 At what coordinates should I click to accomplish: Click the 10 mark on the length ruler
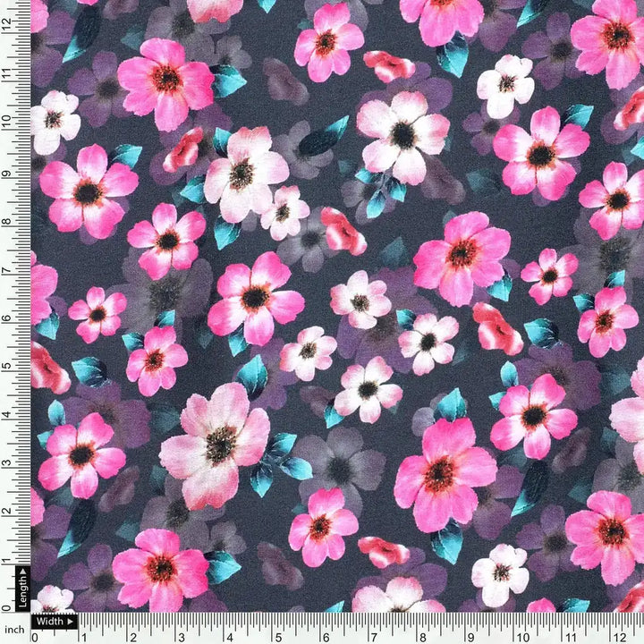pyautogui.click(x=8, y=123)
